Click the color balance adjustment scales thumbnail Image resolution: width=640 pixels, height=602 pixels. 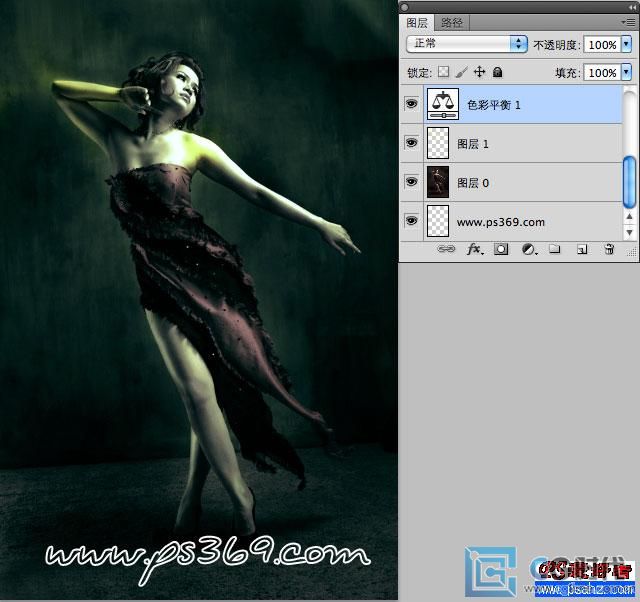click(x=443, y=104)
